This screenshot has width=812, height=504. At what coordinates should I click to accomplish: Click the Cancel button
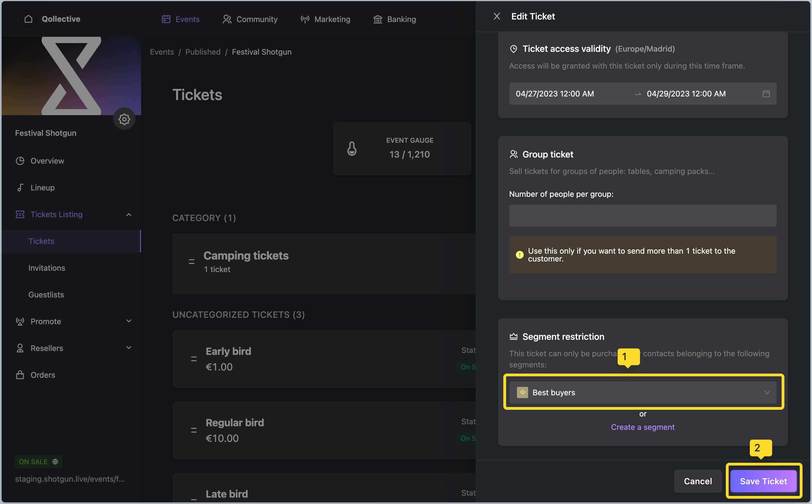point(698,481)
